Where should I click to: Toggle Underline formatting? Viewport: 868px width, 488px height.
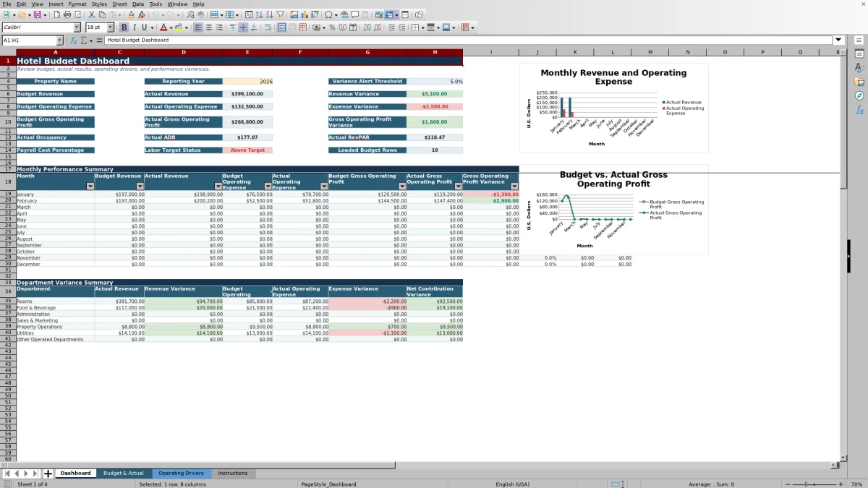[144, 27]
